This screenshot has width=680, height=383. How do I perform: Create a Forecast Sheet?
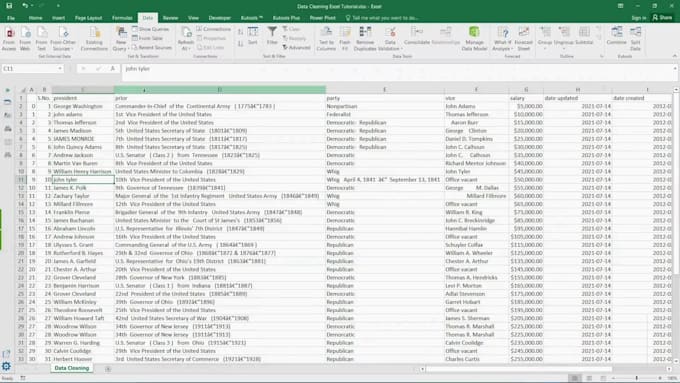click(523, 39)
